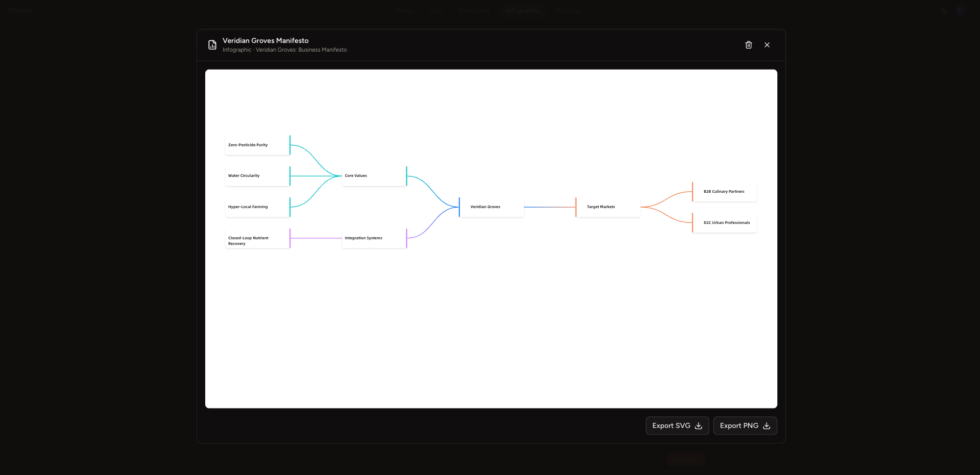Click the trash icon to delete the infographic
Image resolution: width=980 pixels, height=475 pixels.
pyautogui.click(x=748, y=45)
